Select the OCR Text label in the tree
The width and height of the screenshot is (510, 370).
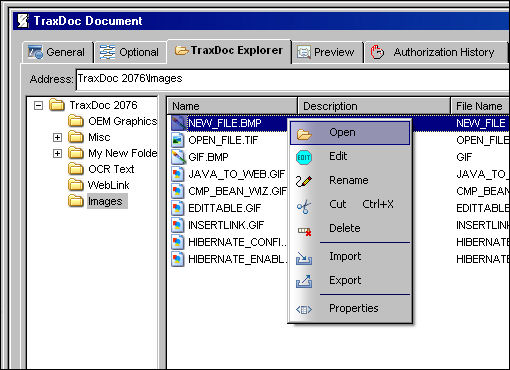[x=111, y=169]
